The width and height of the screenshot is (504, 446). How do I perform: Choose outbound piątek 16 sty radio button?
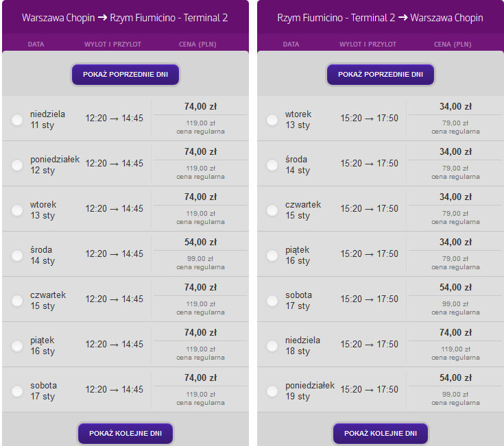(17, 346)
